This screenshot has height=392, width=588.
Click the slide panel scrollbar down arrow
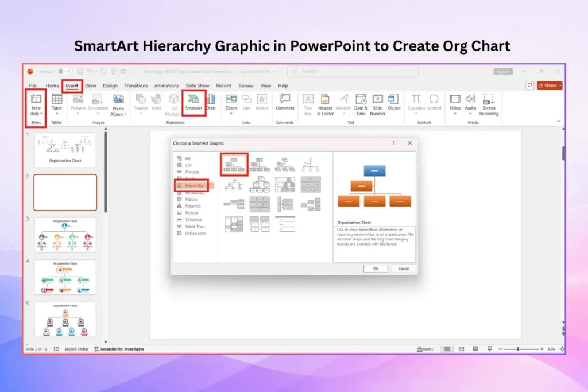point(106,342)
